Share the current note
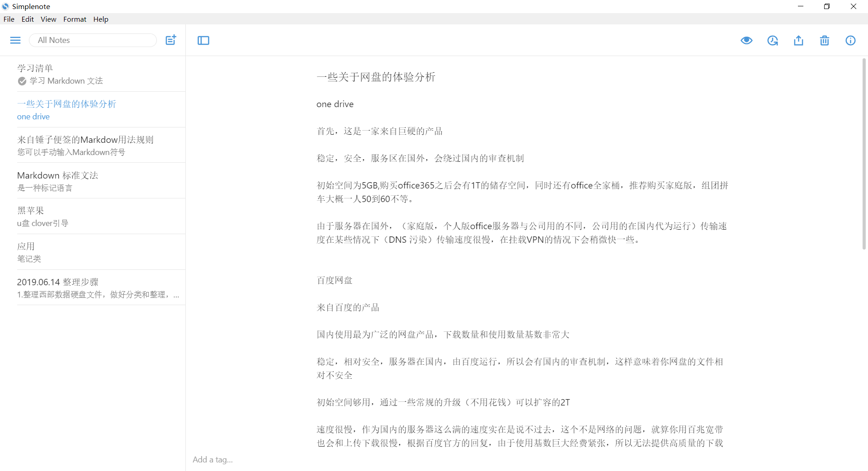Viewport: 868px width, 471px height. pyautogui.click(x=799, y=41)
